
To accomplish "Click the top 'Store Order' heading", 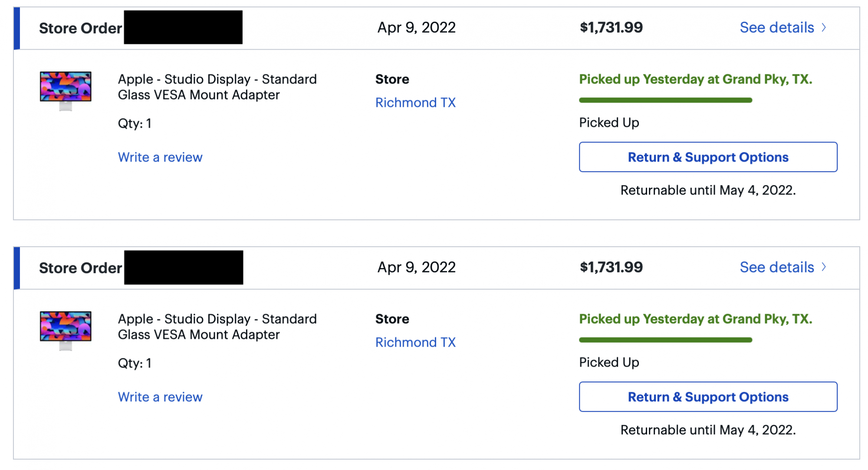I will [x=80, y=28].
